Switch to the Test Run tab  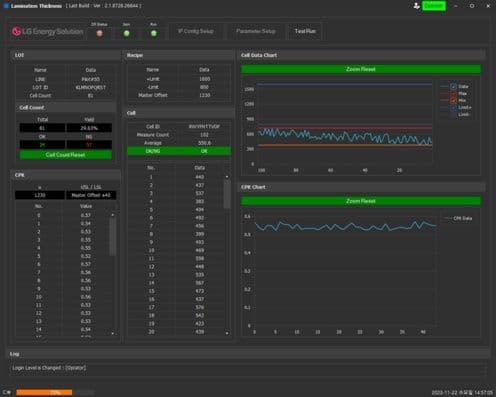305,31
